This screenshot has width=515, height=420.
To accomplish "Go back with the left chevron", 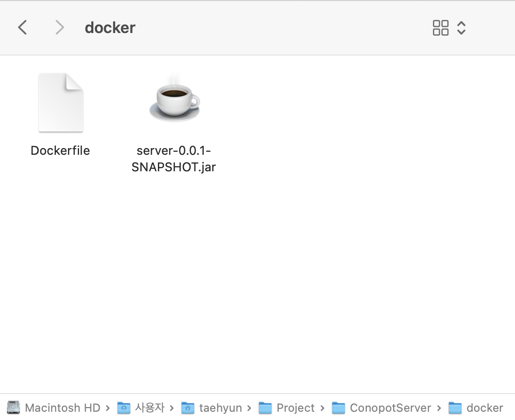I will click(22, 27).
